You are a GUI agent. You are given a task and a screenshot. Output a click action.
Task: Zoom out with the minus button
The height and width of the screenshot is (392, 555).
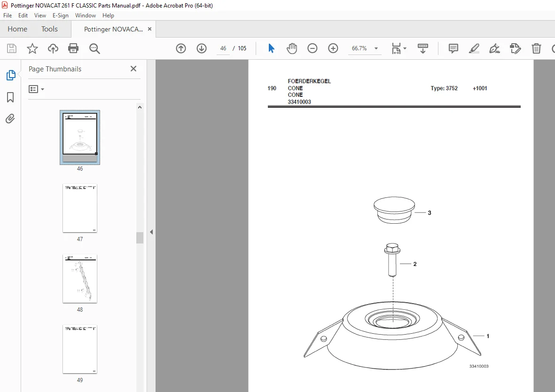[x=312, y=48]
